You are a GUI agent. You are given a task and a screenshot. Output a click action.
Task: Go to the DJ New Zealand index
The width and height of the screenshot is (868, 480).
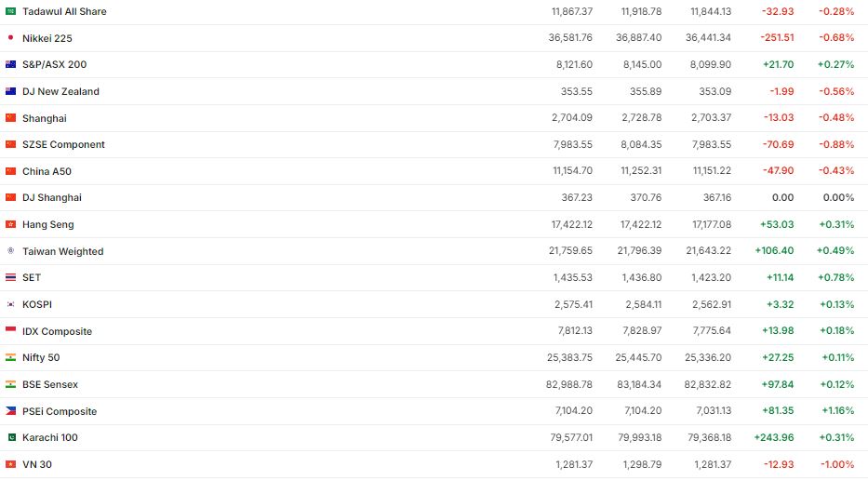click(60, 91)
